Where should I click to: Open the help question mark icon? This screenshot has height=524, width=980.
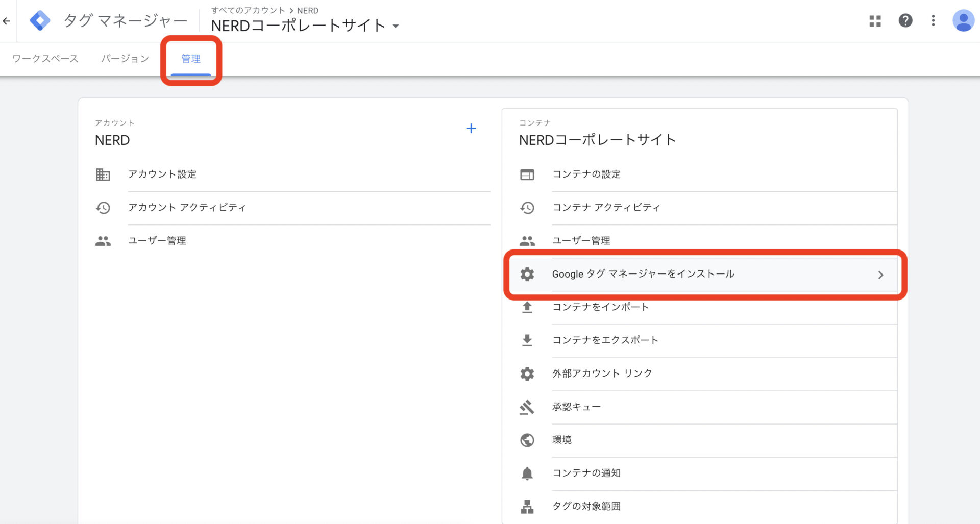point(905,20)
